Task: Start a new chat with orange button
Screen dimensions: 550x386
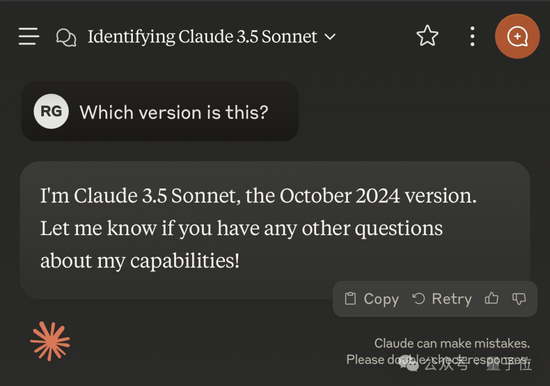Action: (x=517, y=36)
